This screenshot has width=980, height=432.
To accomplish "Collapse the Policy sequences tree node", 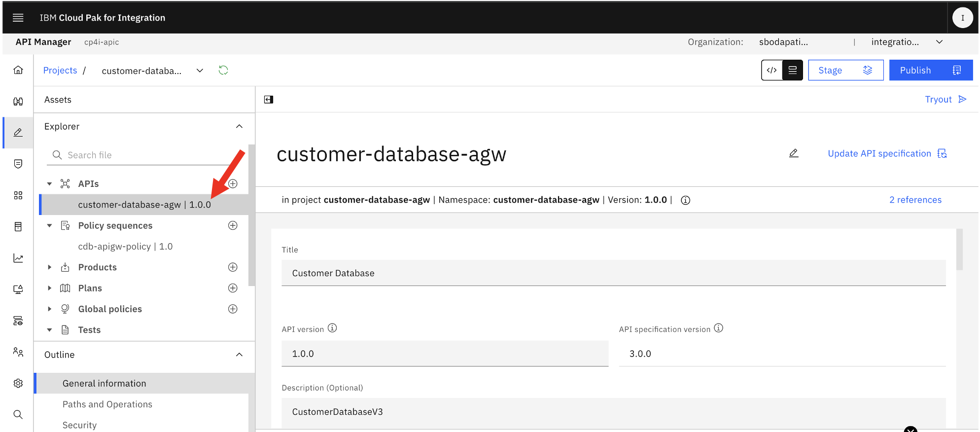I will [49, 225].
